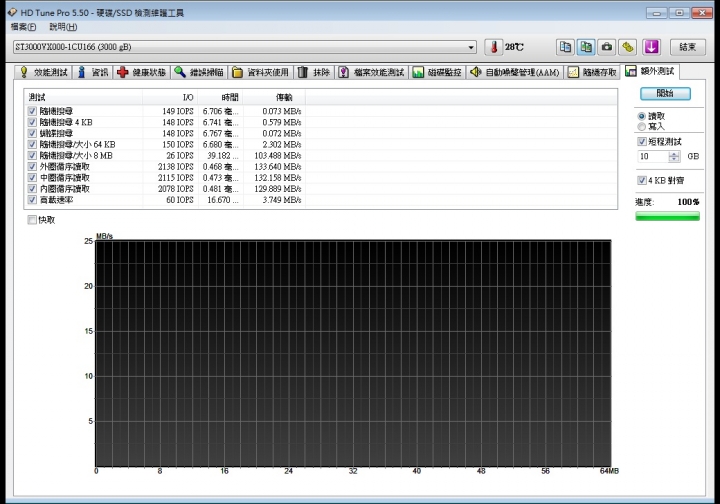This screenshot has width=720, height=504.
Task: Click the 26 IOPS value
Action: point(180,156)
